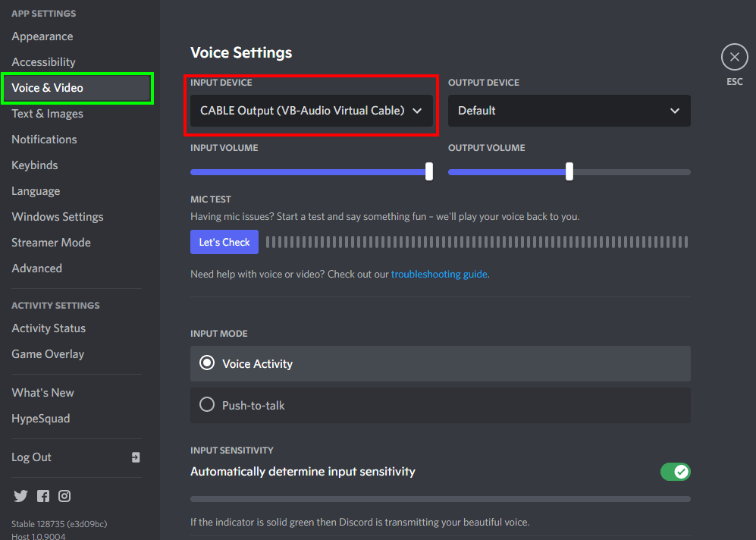Open the Output Device dropdown
The width and height of the screenshot is (756, 540).
(569, 111)
